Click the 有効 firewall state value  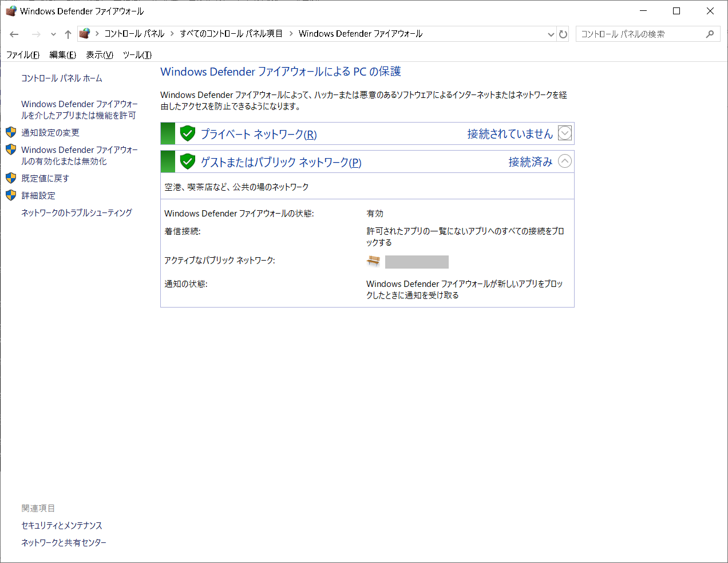click(375, 214)
